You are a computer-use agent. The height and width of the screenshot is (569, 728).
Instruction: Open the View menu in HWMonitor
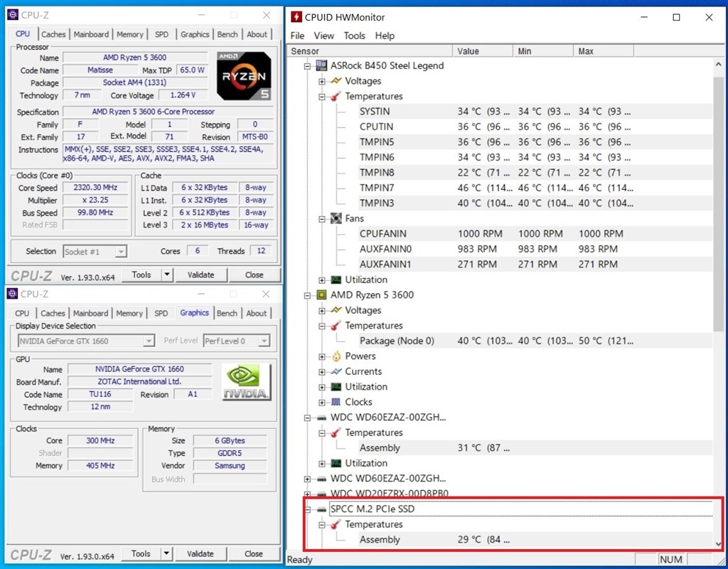[x=324, y=36]
